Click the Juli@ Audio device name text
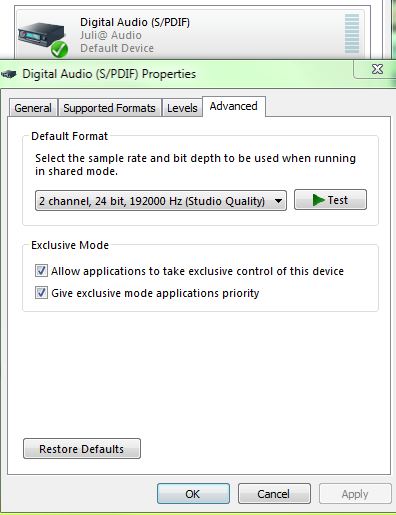396x515 pixels. [x=111, y=35]
